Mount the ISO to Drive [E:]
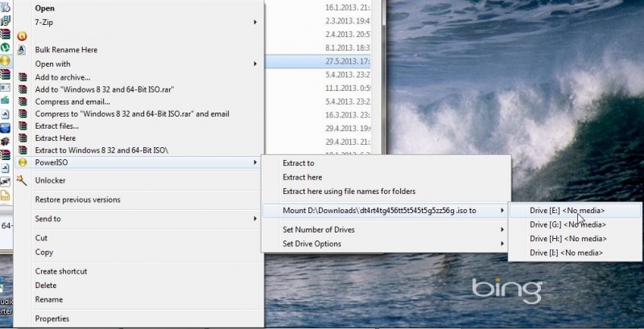This screenshot has height=329, width=644. (567, 211)
